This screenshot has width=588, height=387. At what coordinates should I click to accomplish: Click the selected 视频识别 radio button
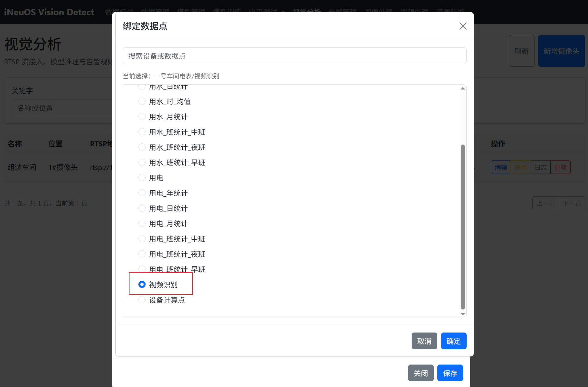(x=142, y=284)
